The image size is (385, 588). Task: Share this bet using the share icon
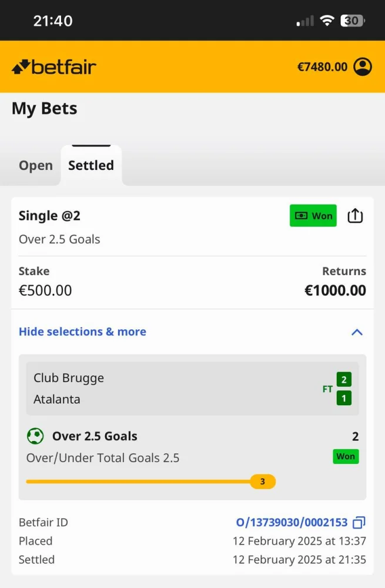pyautogui.click(x=355, y=216)
